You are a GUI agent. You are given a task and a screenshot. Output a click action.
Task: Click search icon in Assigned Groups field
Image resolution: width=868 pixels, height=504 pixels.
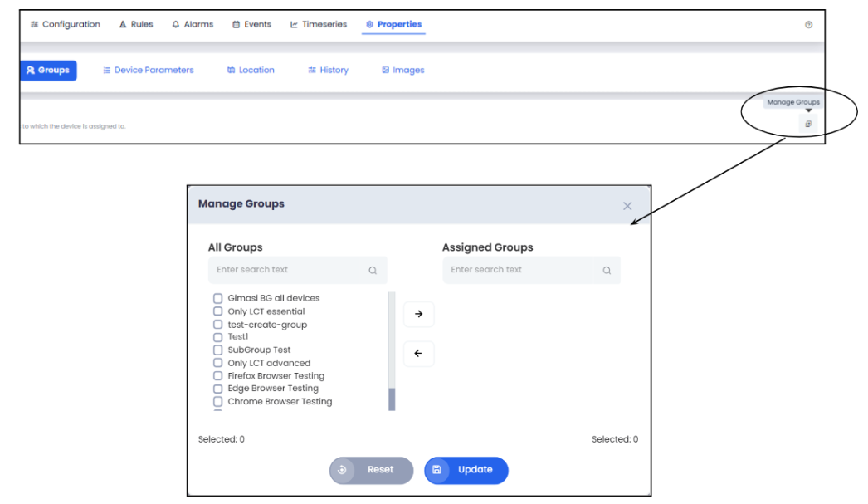607,270
